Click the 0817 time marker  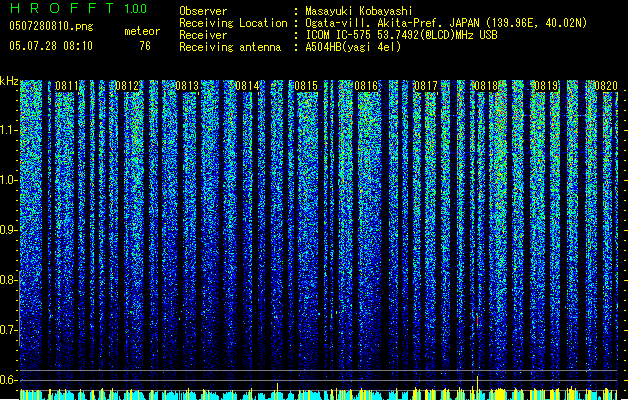click(426, 86)
